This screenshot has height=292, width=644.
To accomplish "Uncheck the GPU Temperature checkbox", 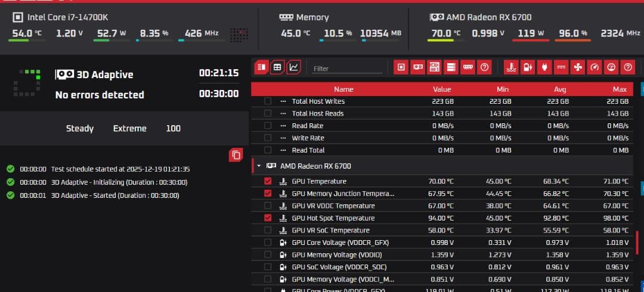I will click(268, 181).
